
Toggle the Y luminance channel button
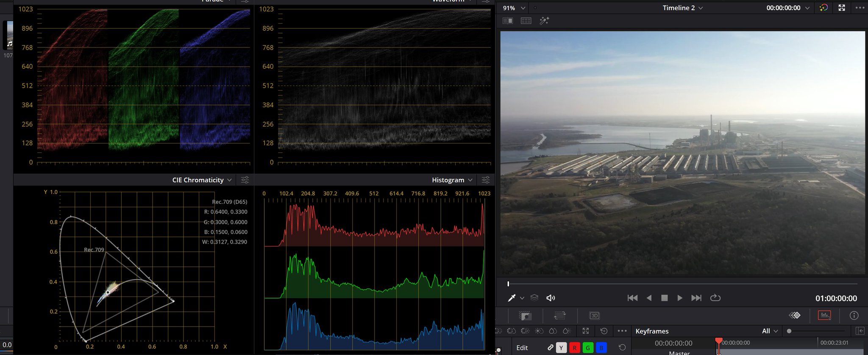click(561, 348)
